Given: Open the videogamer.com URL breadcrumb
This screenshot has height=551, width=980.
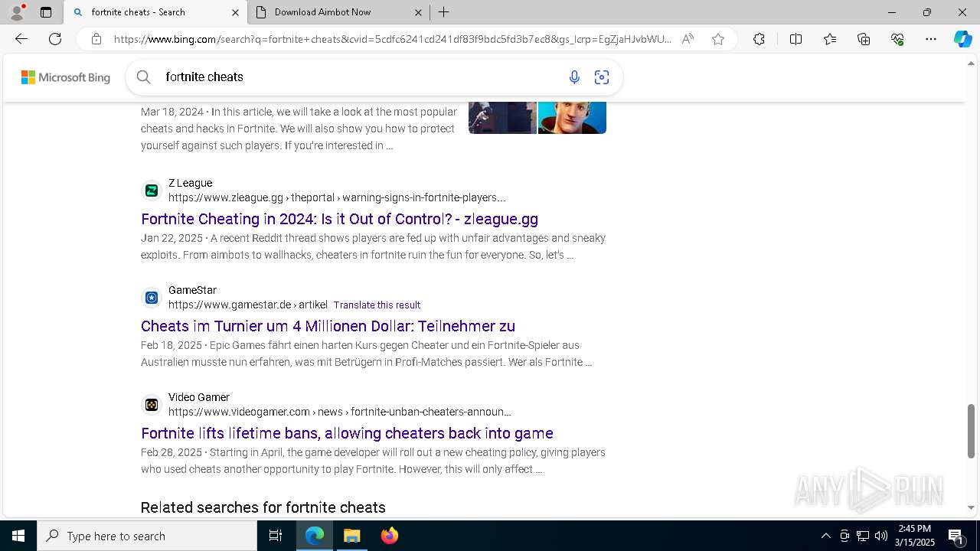Looking at the screenshot, I should tap(339, 412).
